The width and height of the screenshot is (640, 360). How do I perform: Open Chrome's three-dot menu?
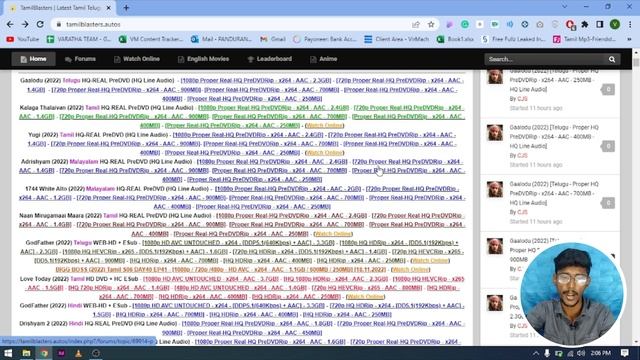click(630, 24)
